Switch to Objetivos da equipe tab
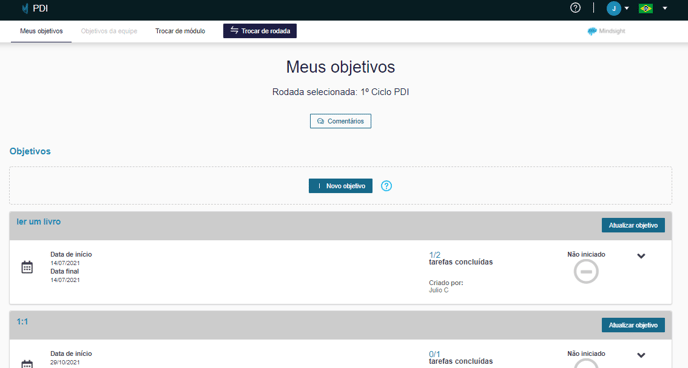The image size is (688, 368). [x=109, y=31]
